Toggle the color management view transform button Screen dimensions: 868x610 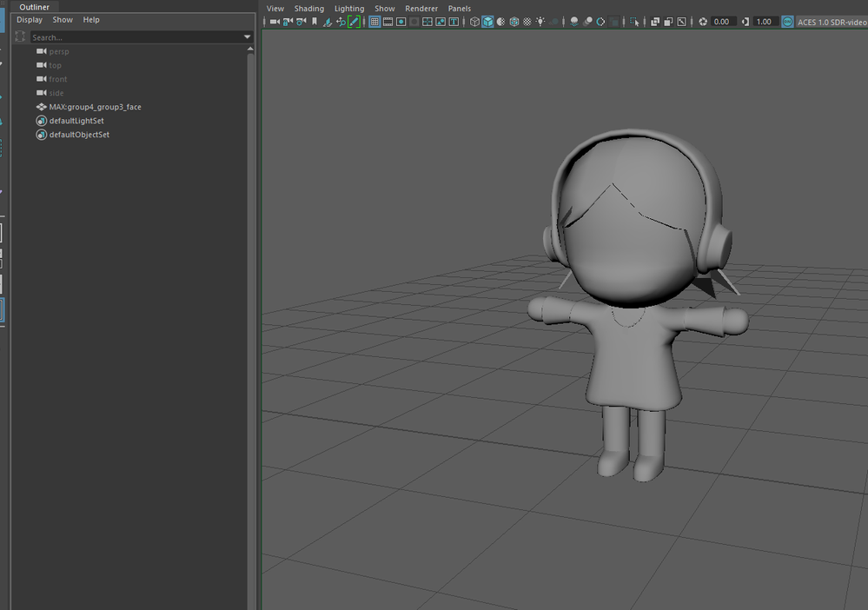[787, 22]
